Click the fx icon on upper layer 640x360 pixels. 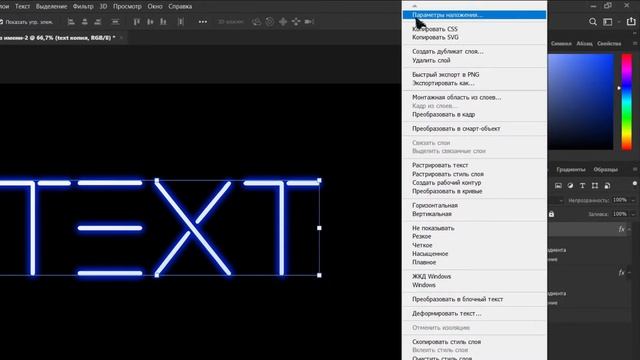point(621,229)
